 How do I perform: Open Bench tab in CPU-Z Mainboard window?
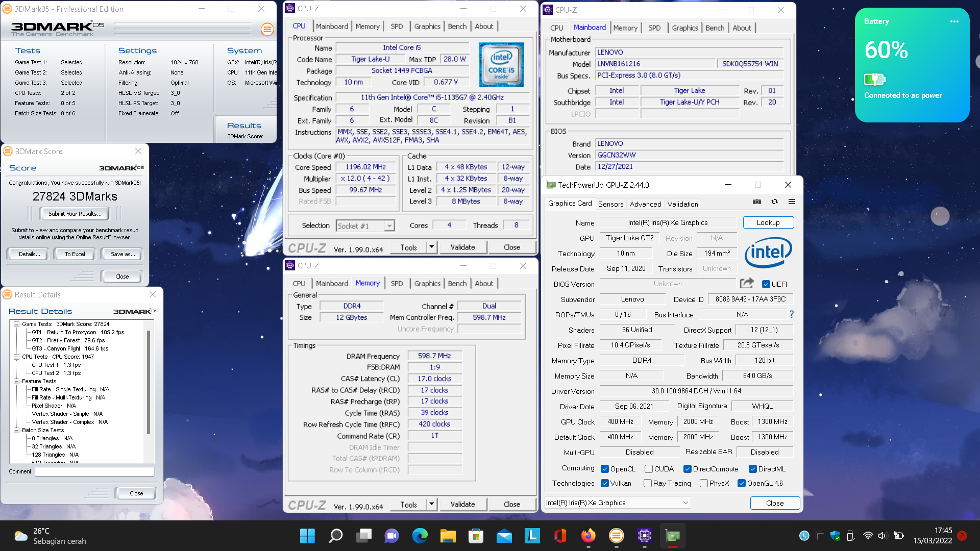click(x=715, y=28)
